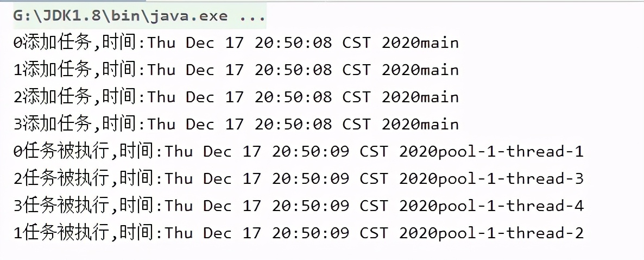This screenshot has height=260, width=644.
Task: Select the '0添加任务' console output line
Action: tap(236, 42)
